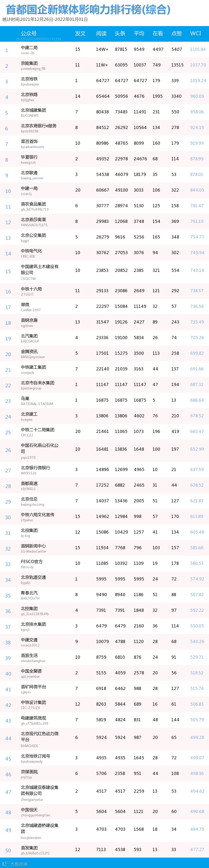Select the 青春北汽 account name
This screenshot has width=209, height=868.
pos(29,593)
